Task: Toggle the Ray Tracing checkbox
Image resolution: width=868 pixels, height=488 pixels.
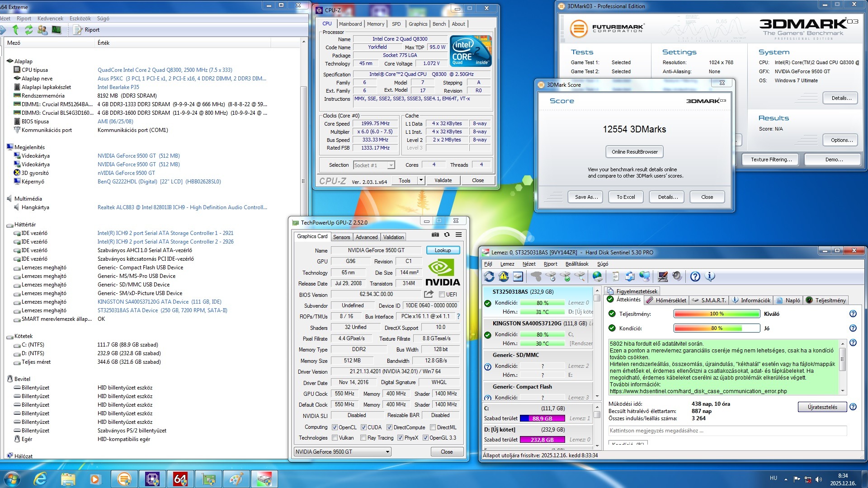Action: [363, 437]
